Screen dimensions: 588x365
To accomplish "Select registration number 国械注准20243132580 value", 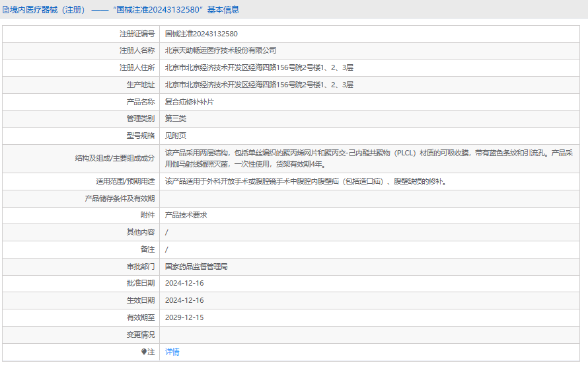I will point(202,34).
